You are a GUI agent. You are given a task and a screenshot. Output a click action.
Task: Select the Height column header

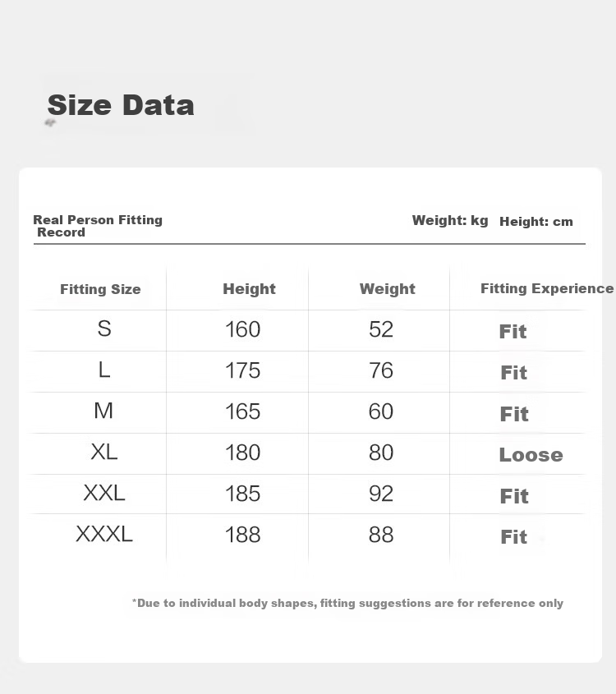pos(249,288)
